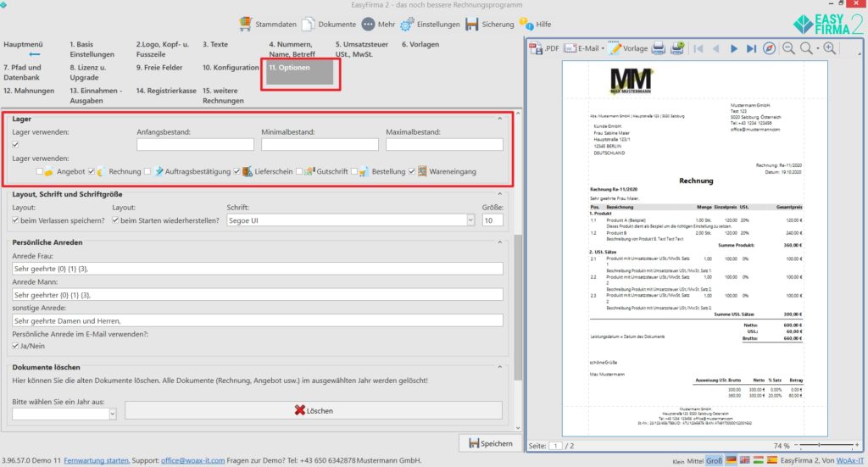Screen dimensions: 868x467
Task: Click in the Anfangsbestand field
Action: [196, 144]
